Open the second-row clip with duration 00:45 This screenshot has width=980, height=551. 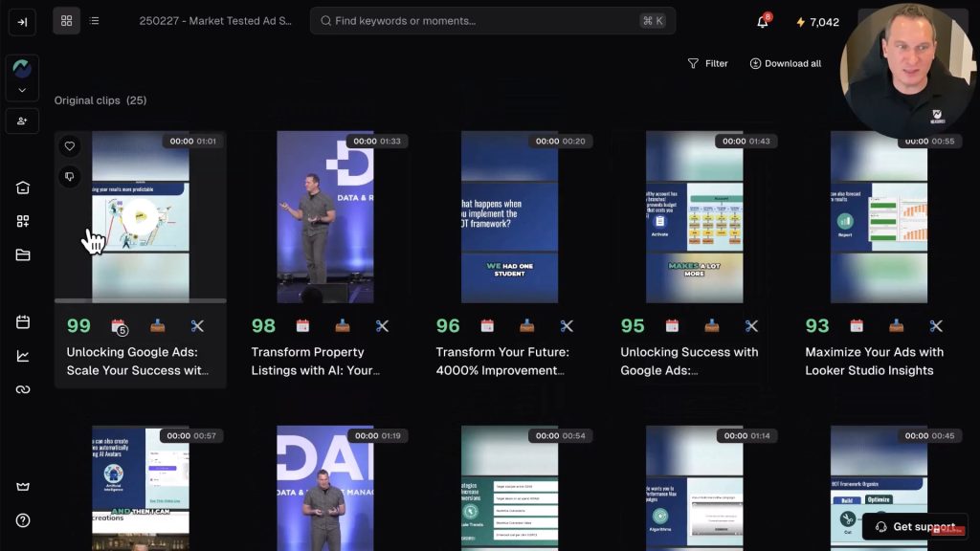879,488
